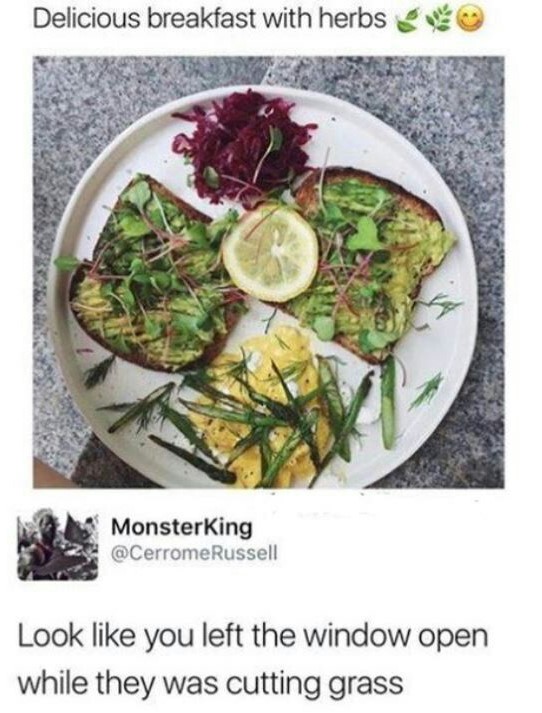Viewport: 542px width, 713px height.
Task: Click the smiling face emoji
Action: [x=467, y=21]
